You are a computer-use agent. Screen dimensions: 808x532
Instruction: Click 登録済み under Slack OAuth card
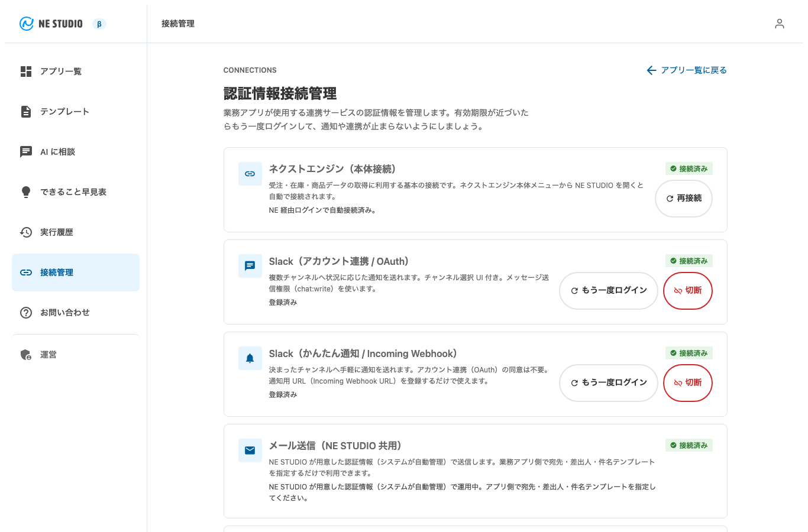click(x=283, y=303)
